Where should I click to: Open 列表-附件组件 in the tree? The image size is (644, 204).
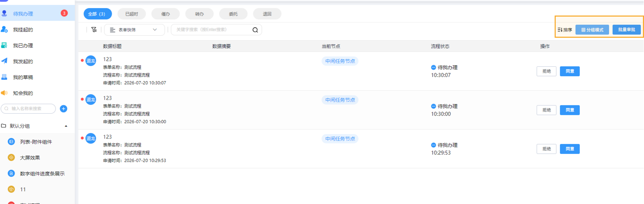[x=36, y=142]
